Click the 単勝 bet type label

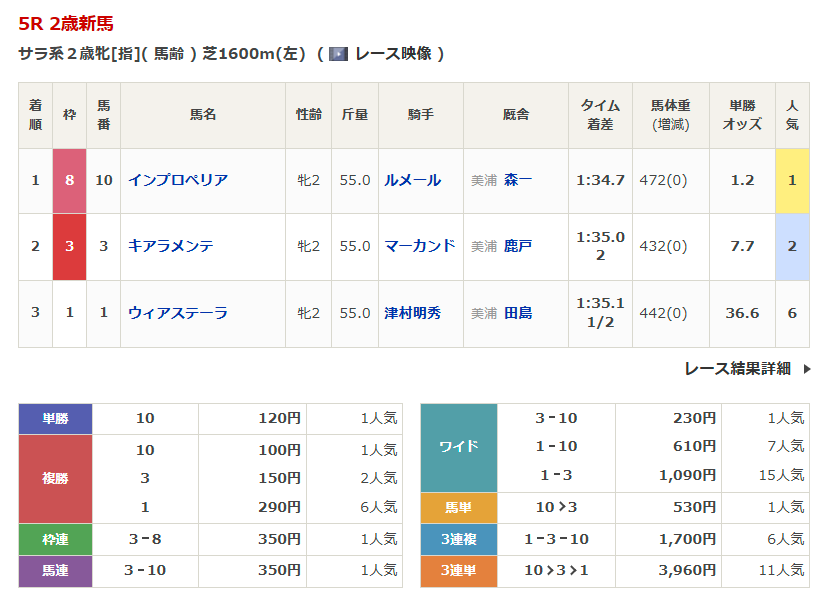click(x=55, y=418)
